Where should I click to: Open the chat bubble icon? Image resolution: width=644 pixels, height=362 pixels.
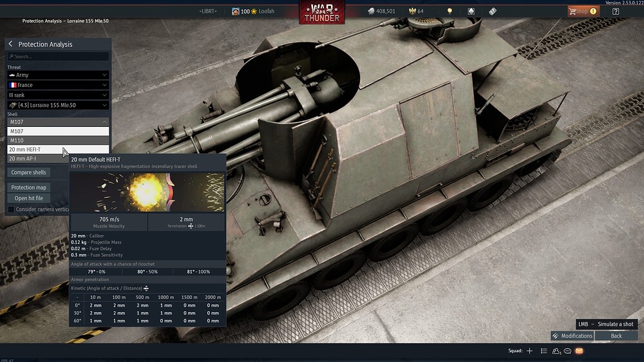pyautogui.click(x=567, y=351)
